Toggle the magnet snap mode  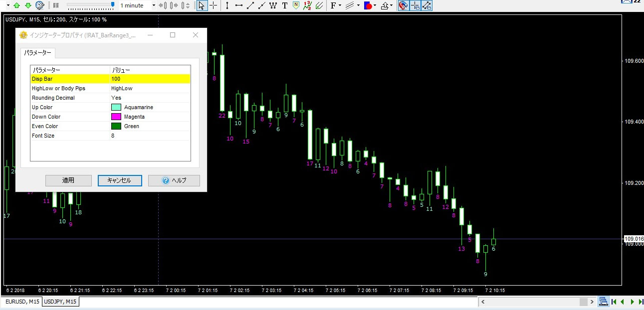[x=404, y=5]
